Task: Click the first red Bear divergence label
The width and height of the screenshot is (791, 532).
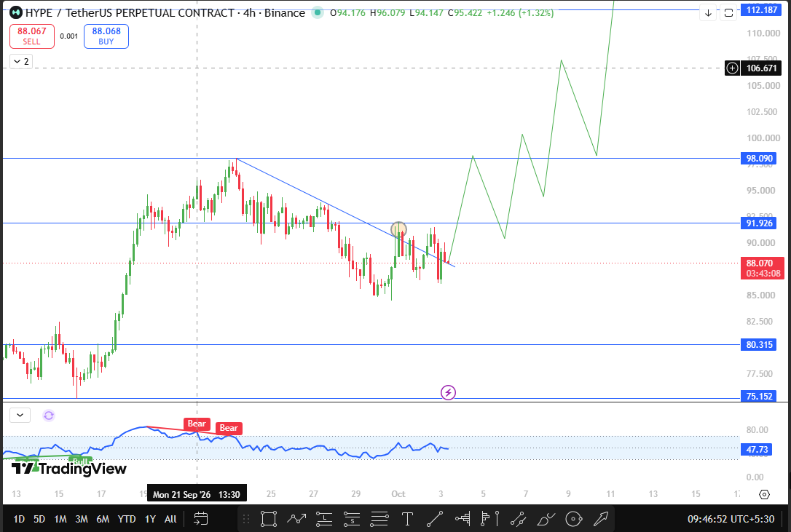Action: click(x=197, y=424)
